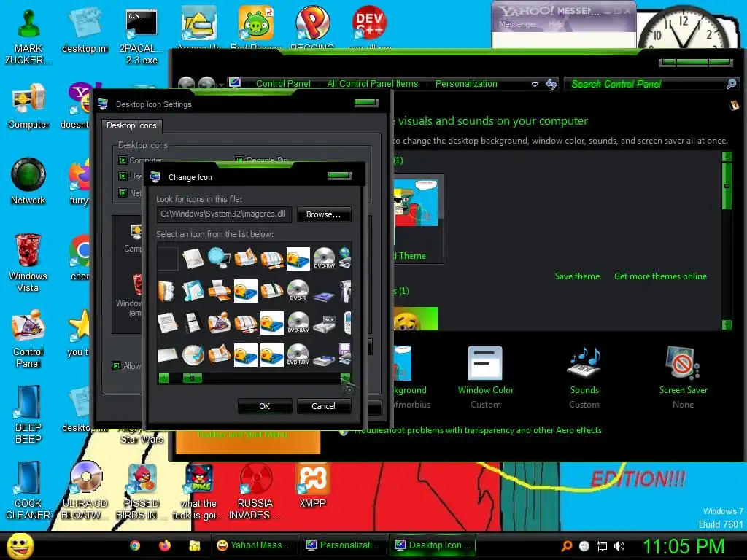Switch to Desktop Icon taskbar window

tap(432, 545)
